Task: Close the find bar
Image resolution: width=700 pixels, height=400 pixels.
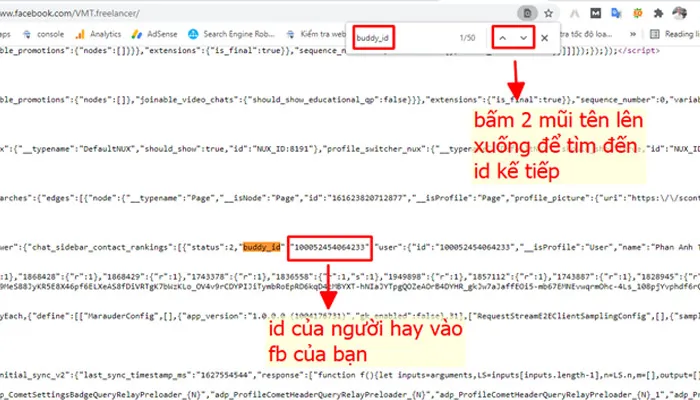Action: (545, 38)
